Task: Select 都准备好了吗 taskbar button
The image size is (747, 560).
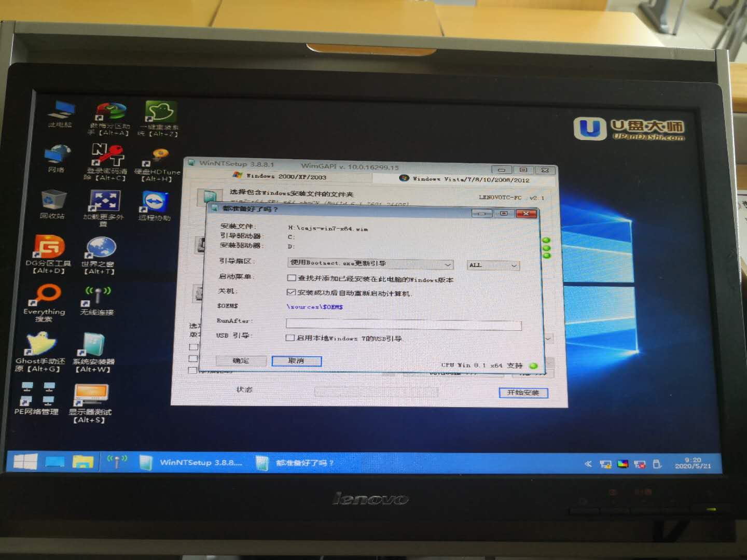Action: pyautogui.click(x=296, y=463)
